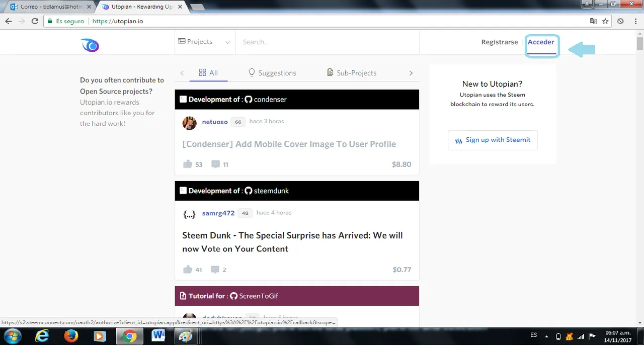Click netuoso avatar image
Image resolution: width=644 pixels, height=362 pixels.
point(189,123)
